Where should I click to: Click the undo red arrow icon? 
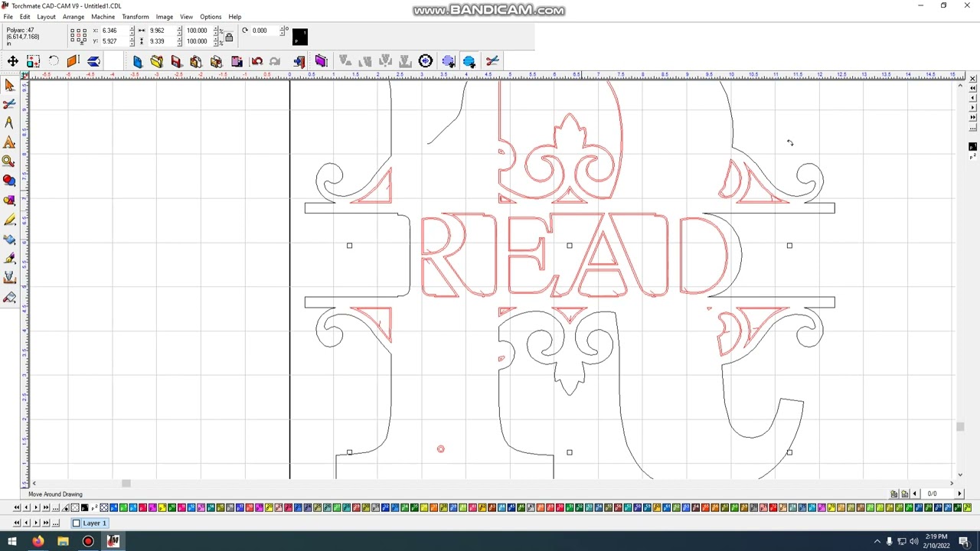(256, 61)
